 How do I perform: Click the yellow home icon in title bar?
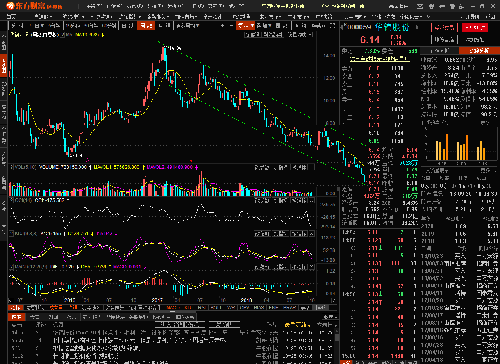(x=362, y=6)
